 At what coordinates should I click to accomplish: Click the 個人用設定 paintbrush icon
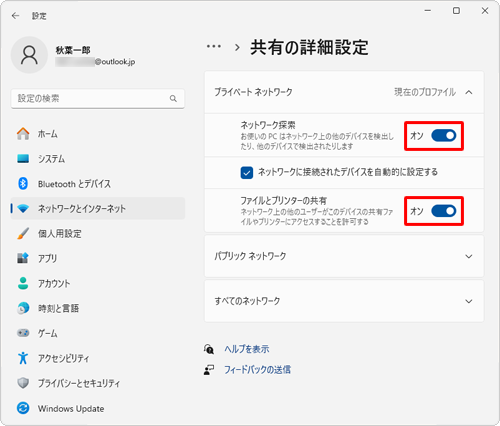(23, 234)
